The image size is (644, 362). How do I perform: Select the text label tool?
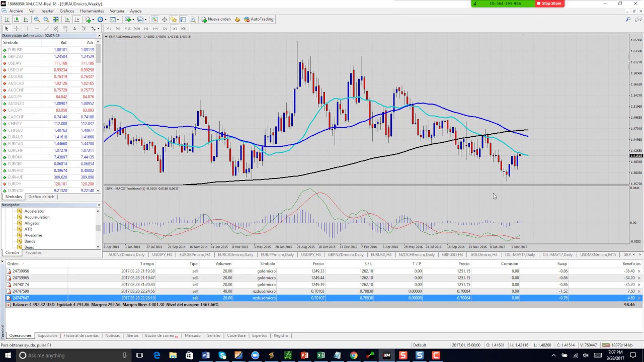click(x=84, y=29)
